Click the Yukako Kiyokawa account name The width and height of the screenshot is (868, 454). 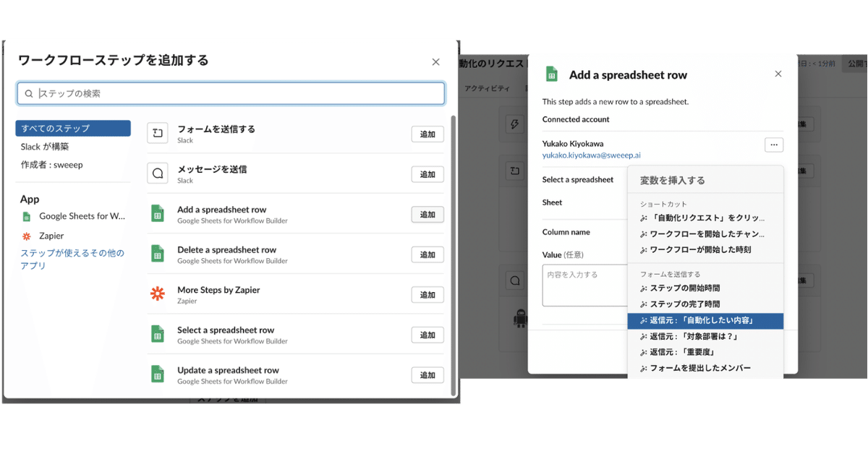(573, 143)
